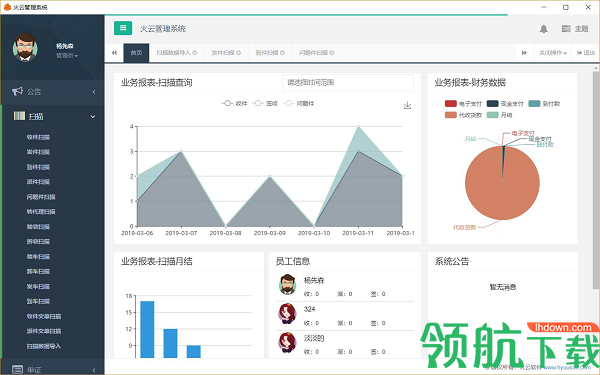The width and height of the screenshot is (600, 375).
Task: Open 发件扫描 in the sidebar
Action: click(x=38, y=152)
